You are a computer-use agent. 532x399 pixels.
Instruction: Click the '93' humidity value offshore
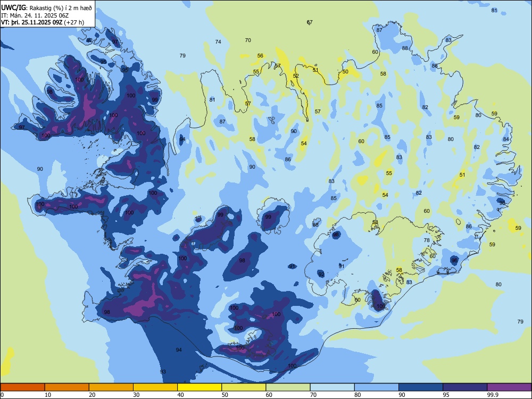[x=163, y=371]
